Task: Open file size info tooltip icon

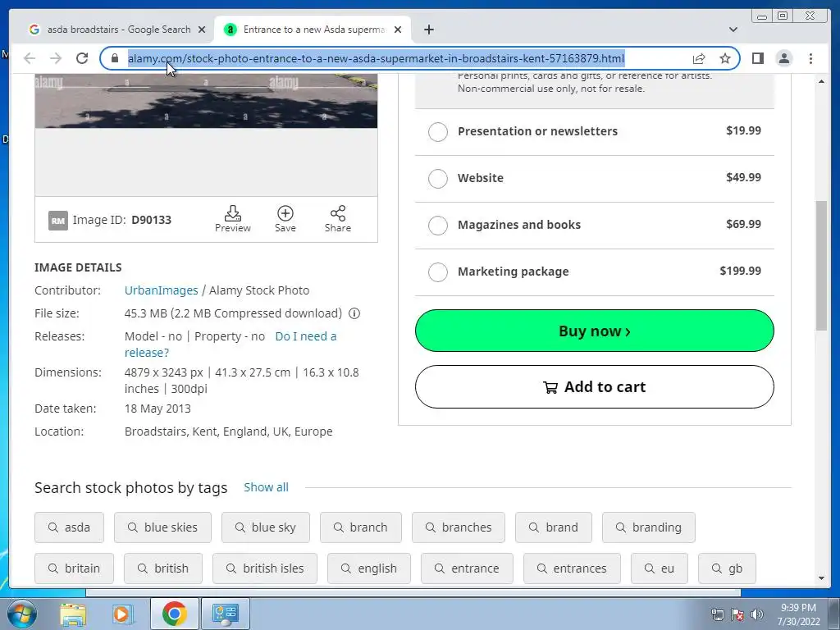Action: tap(354, 313)
